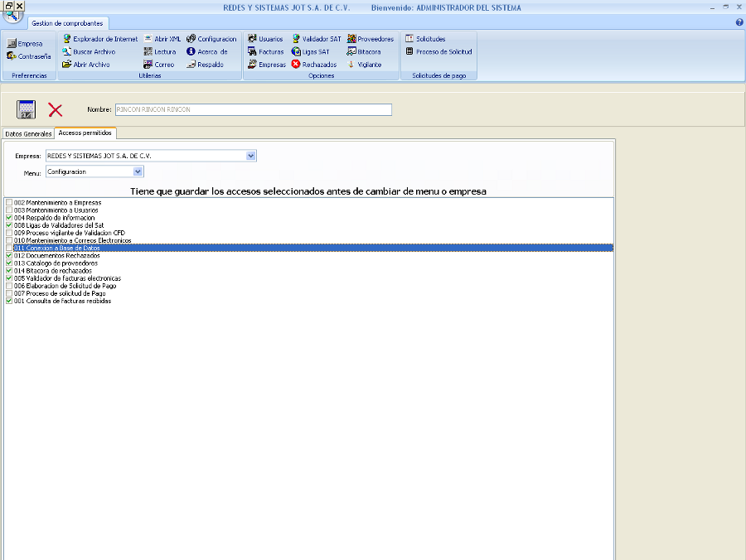Click the Nombre text field
Image resolution: width=746 pixels, height=560 pixels.
[x=253, y=109]
